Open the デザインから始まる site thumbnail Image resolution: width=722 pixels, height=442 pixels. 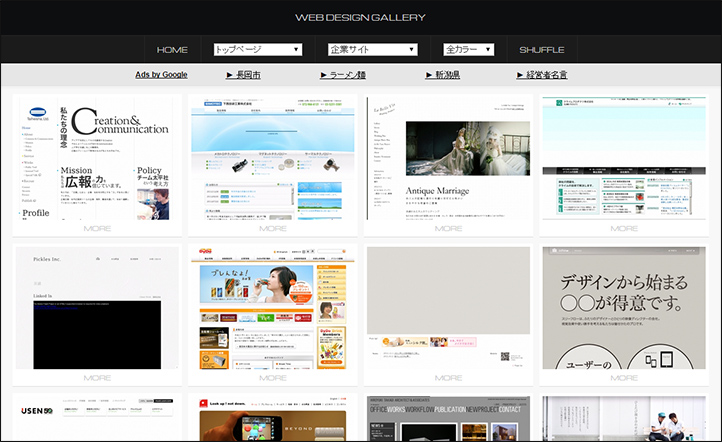click(x=624, y=308)
